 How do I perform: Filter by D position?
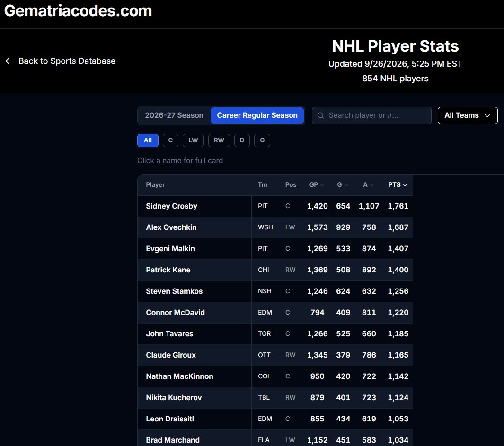coord(242,140)
